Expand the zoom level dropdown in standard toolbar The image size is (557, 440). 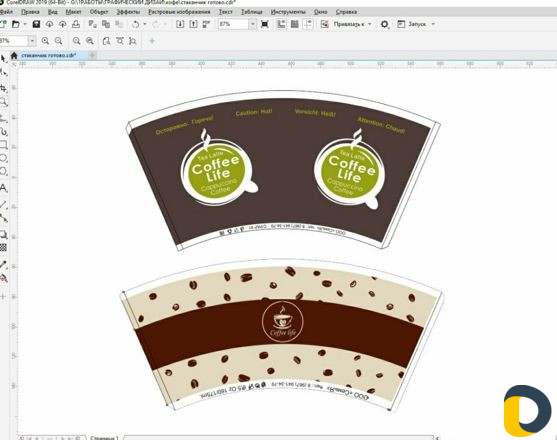coord(253,24)
